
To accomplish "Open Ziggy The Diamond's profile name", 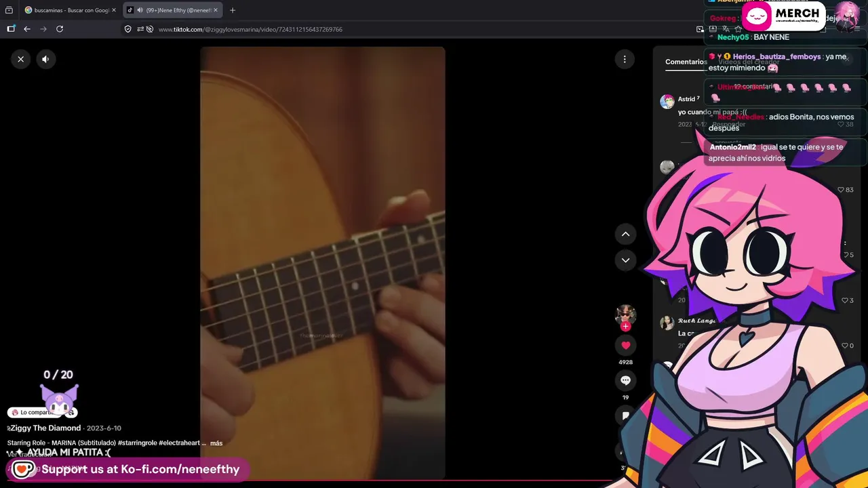I will click(x=45, y=428).
